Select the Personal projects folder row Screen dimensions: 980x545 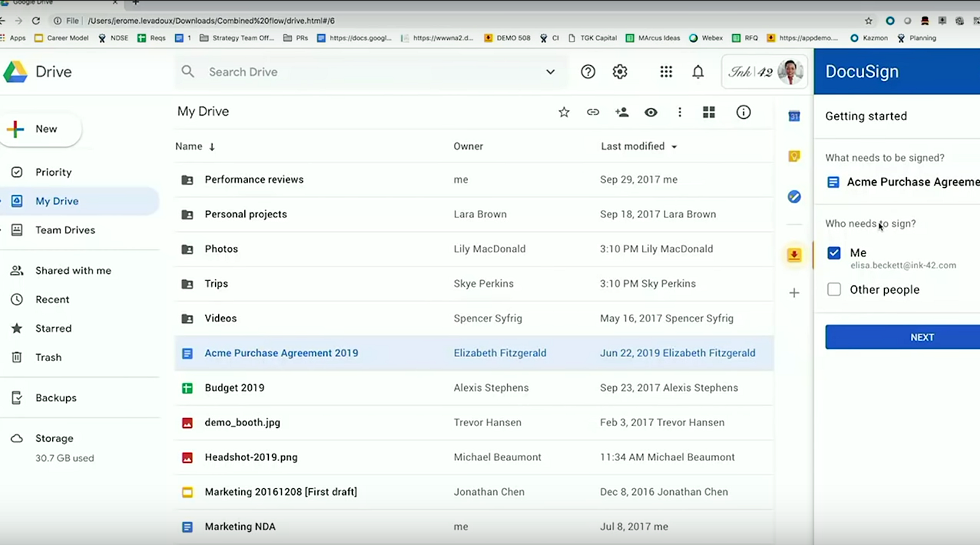point(474,214)
